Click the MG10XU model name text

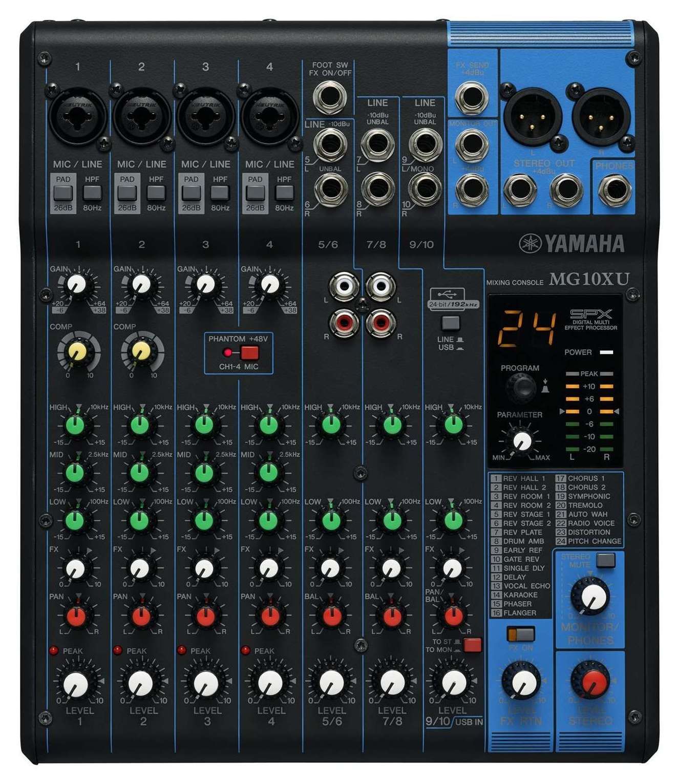[x=589, y=279]
